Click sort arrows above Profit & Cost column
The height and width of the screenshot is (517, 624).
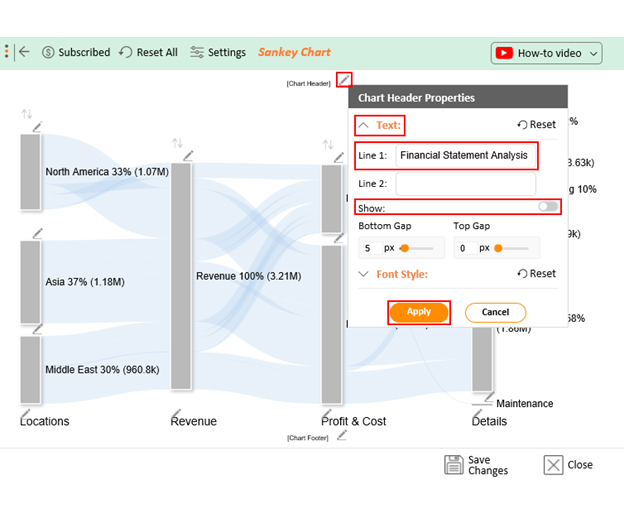[x=328, y=144]
